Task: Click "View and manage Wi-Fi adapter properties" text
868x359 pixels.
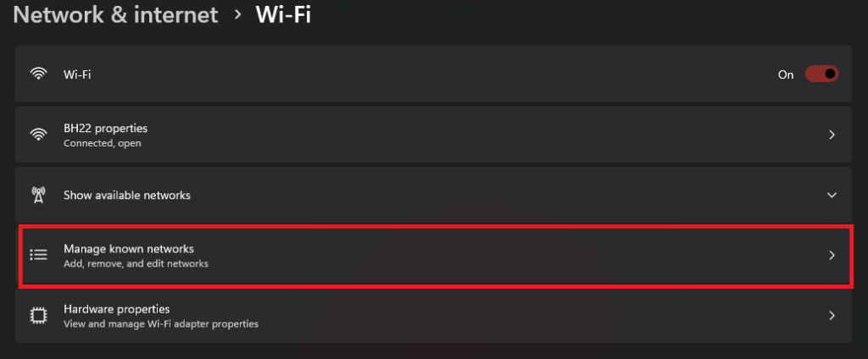Action: (x=161, y=323)
